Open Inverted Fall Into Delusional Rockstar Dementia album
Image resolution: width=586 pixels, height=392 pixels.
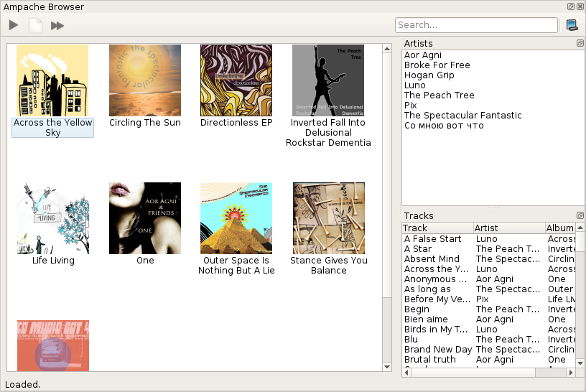pyautogui.click(x=328, y=95)
